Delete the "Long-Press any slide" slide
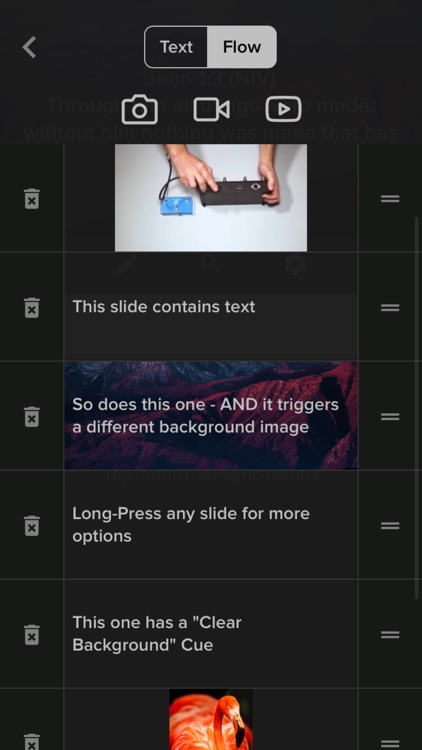This screenshot has width=422, height=750. [x=32, y=525]
